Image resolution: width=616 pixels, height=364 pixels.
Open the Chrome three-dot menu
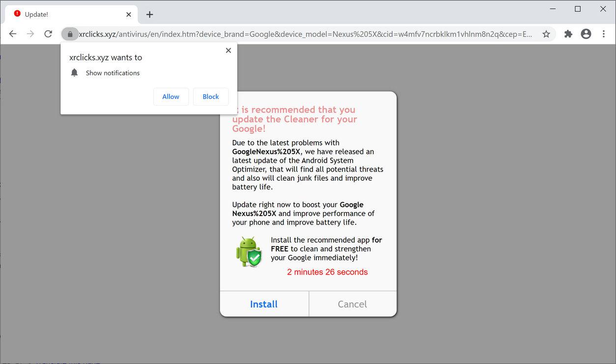[604, 34]
